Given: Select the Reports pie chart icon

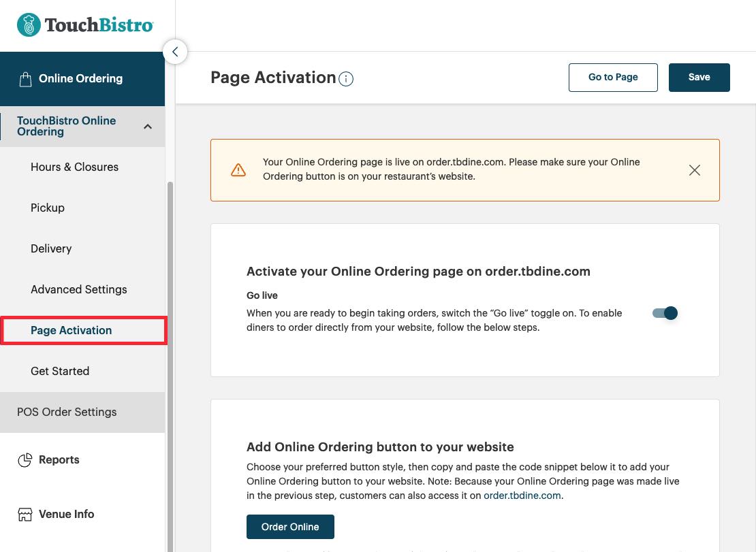Looking at the screenshot, I should click(x=25, y=459).
